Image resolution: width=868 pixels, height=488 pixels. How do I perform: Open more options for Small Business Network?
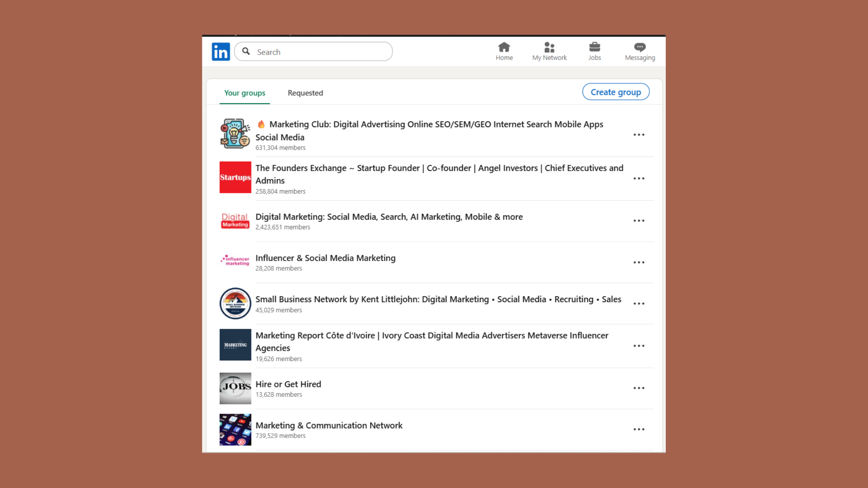pyautogui.click(x=639, y=304)
